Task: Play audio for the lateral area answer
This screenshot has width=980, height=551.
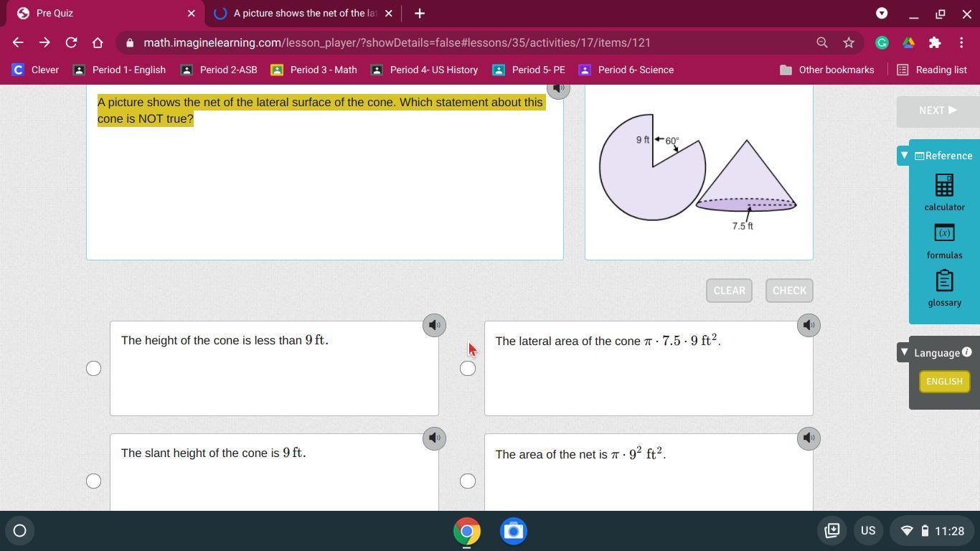Action: (809, 325)
